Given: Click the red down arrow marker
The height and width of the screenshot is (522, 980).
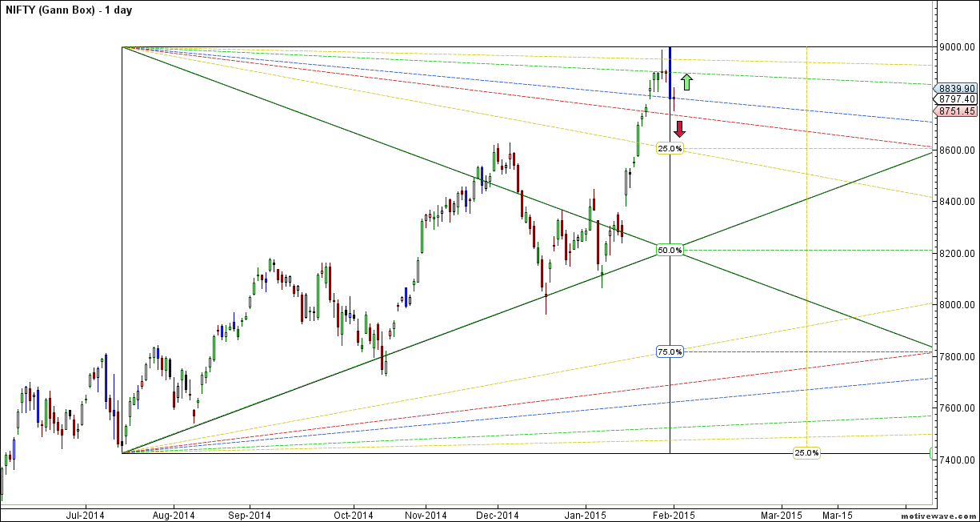Looking at the screenshot, I should coord(679,128).
